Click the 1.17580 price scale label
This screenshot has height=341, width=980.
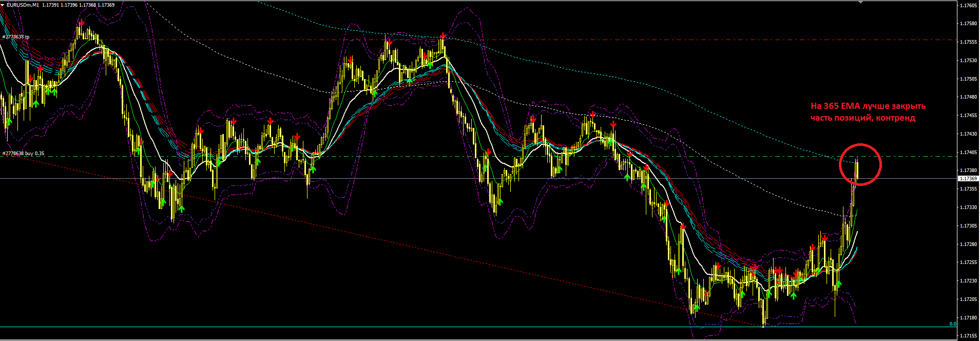click(968, 24)
